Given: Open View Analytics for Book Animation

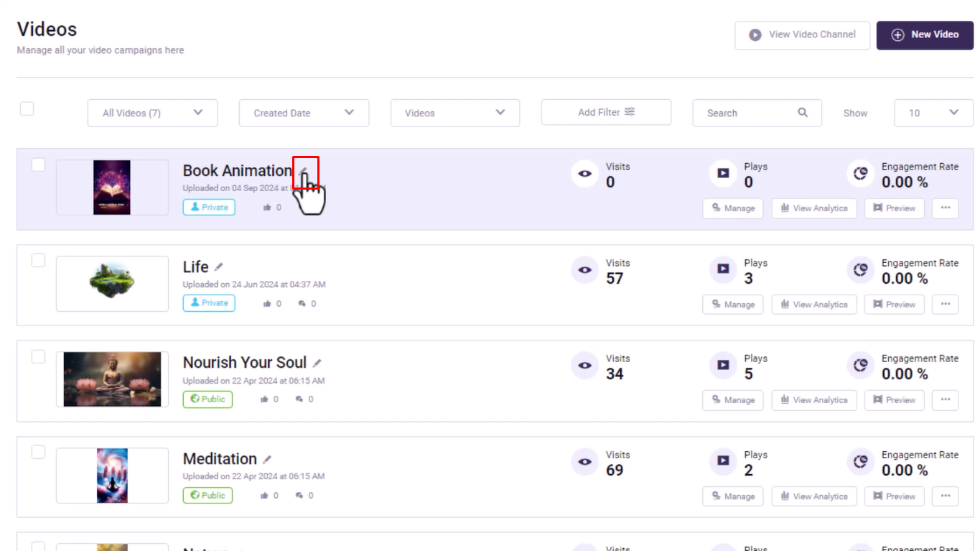Looking at the screenshot, I should point(814,208).
